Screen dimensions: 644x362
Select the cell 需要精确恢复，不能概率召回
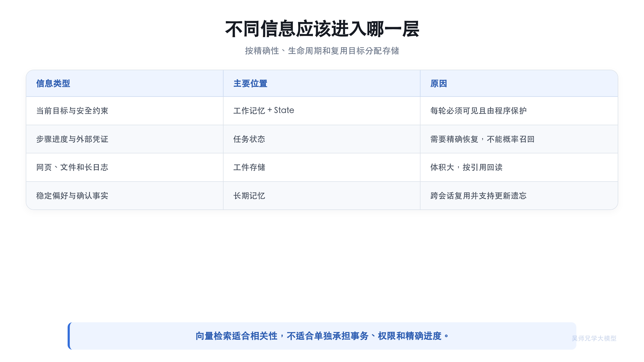tap(519, 139)
